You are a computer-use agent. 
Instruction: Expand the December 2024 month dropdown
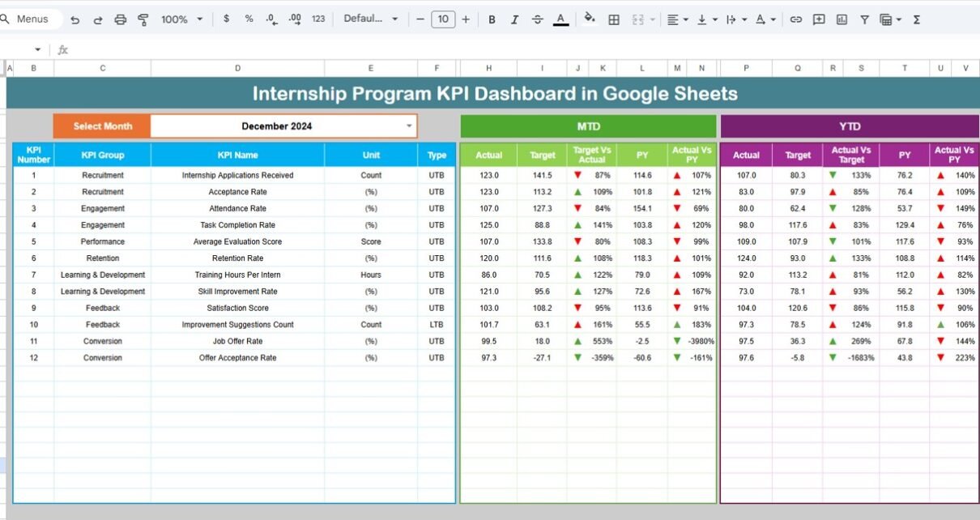tap(409, 126)
